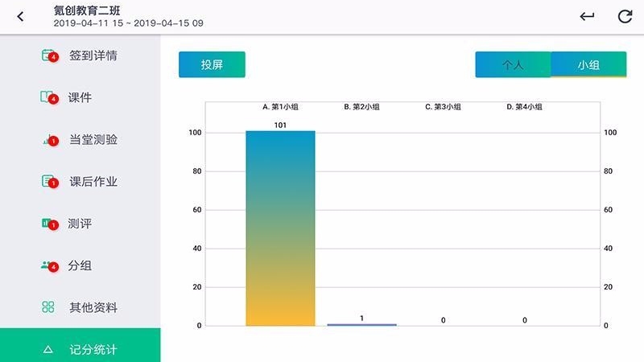Click the small Group 2 bar

point(361,324)
